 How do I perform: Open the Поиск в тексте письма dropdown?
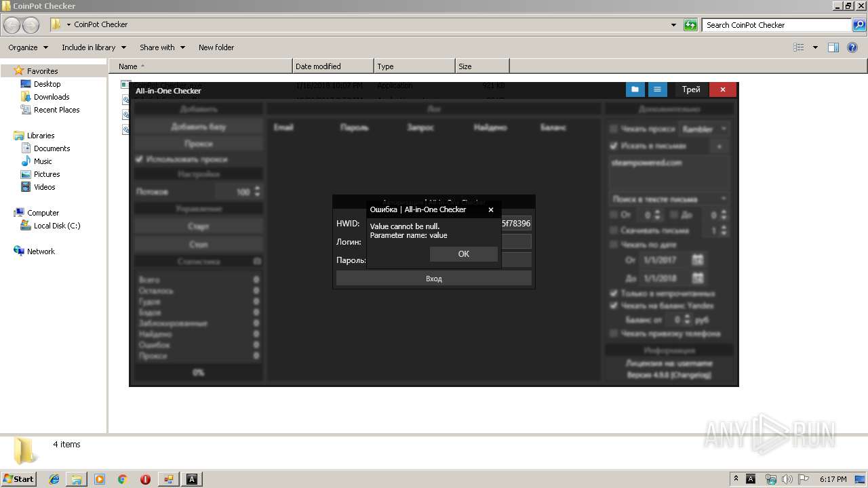point(669,199)
